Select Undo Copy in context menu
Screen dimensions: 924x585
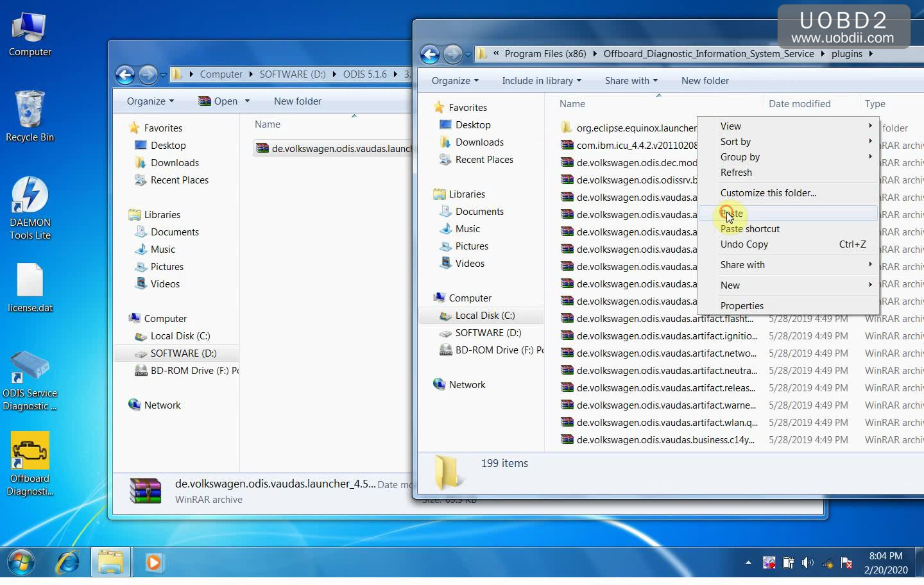[744, 244]
